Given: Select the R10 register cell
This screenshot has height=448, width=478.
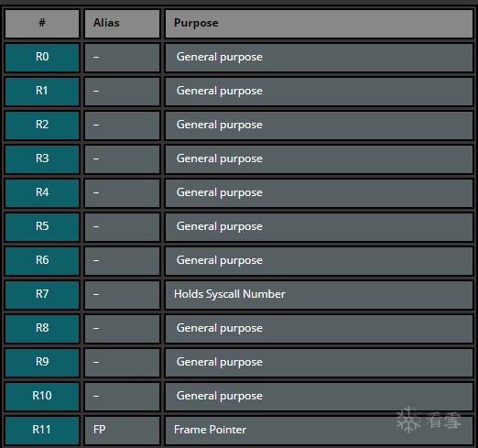Looking at the screenshot, I should (x=42, y=397).
